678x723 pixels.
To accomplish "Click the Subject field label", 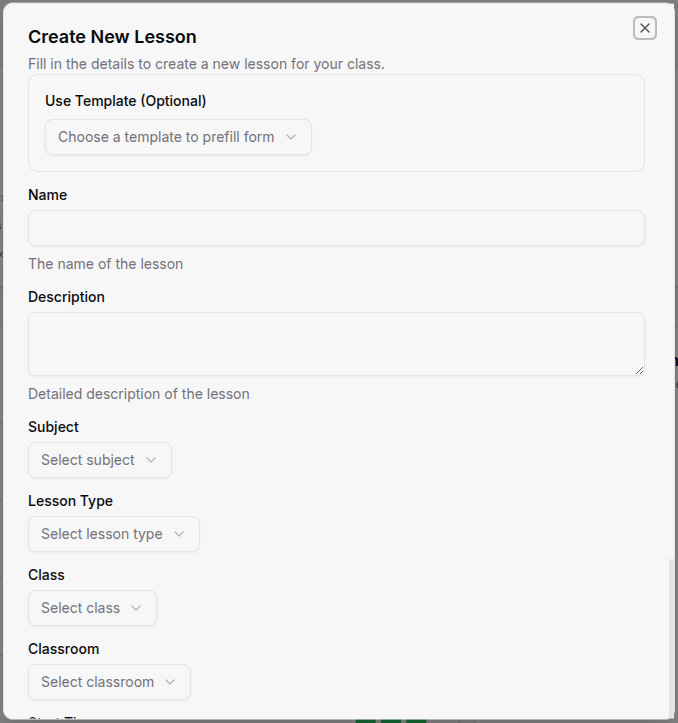I will point(54,427).
